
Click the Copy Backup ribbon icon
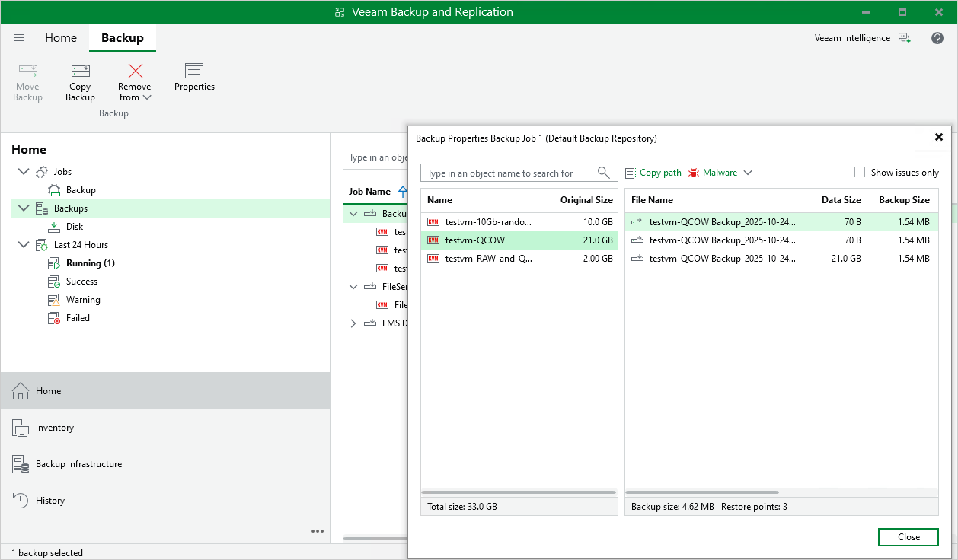click(80, 71)
